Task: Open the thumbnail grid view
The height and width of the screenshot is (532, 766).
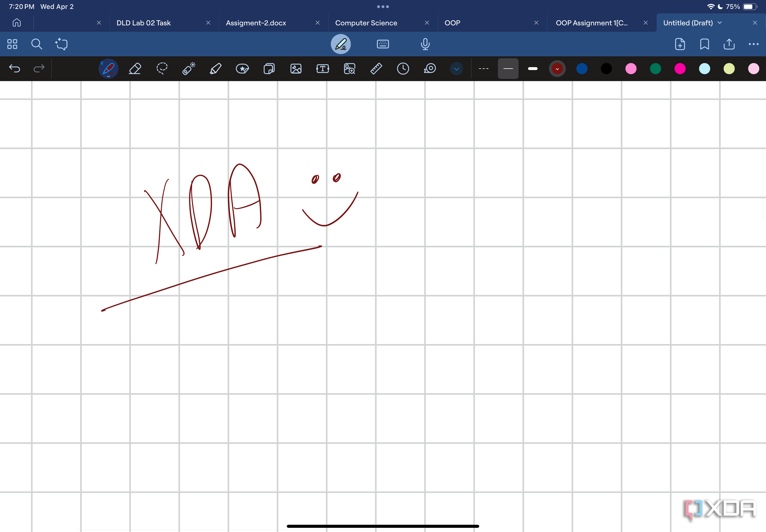Action: pyautogui.click(x=12, y=44)
